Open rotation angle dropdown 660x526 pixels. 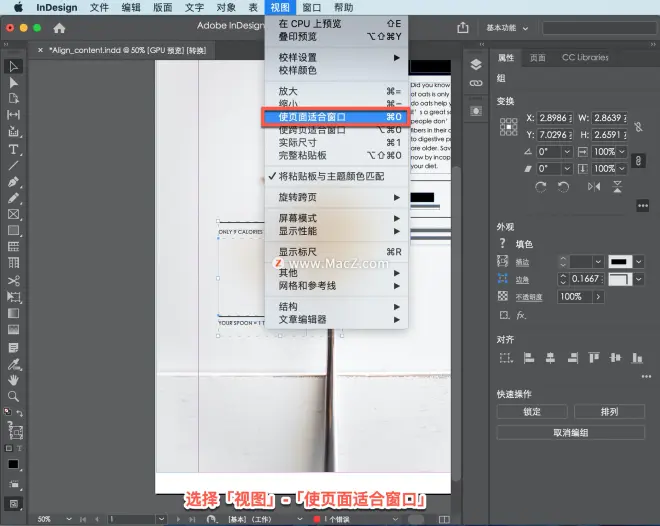tap(567, 151)
